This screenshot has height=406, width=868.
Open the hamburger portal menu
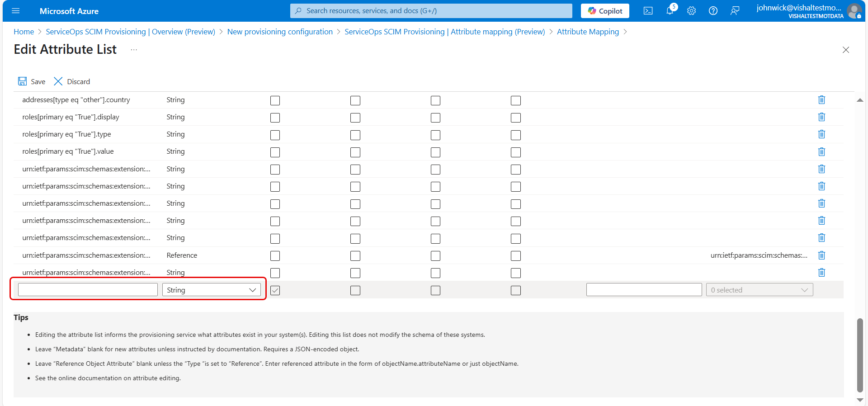click(x=16, y=11)
